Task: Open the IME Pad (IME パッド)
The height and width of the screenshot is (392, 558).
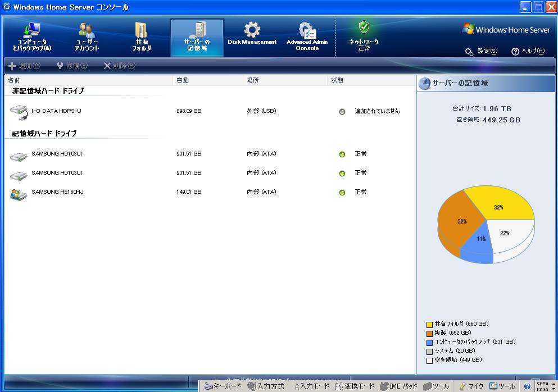Action: point(398,386)
